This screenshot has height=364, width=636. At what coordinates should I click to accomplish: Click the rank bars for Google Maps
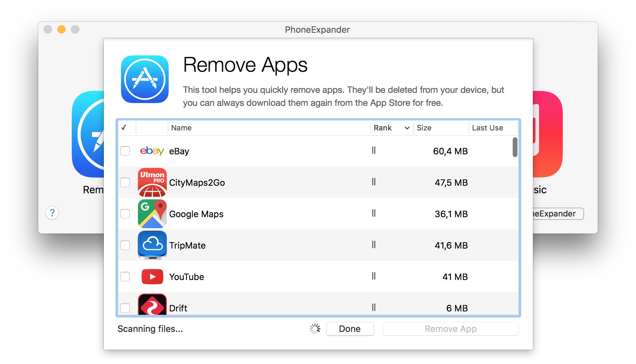pyautogui.click(x=374, y=213)
